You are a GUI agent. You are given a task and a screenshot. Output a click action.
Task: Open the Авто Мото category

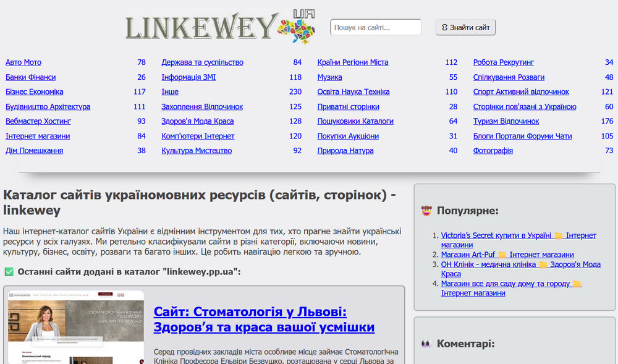click(x=25, y=62)
